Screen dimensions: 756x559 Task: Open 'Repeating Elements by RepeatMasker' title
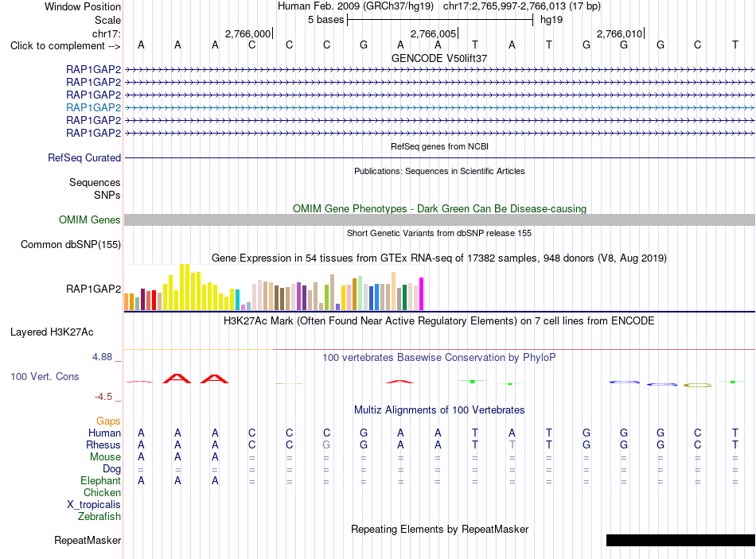439,529
